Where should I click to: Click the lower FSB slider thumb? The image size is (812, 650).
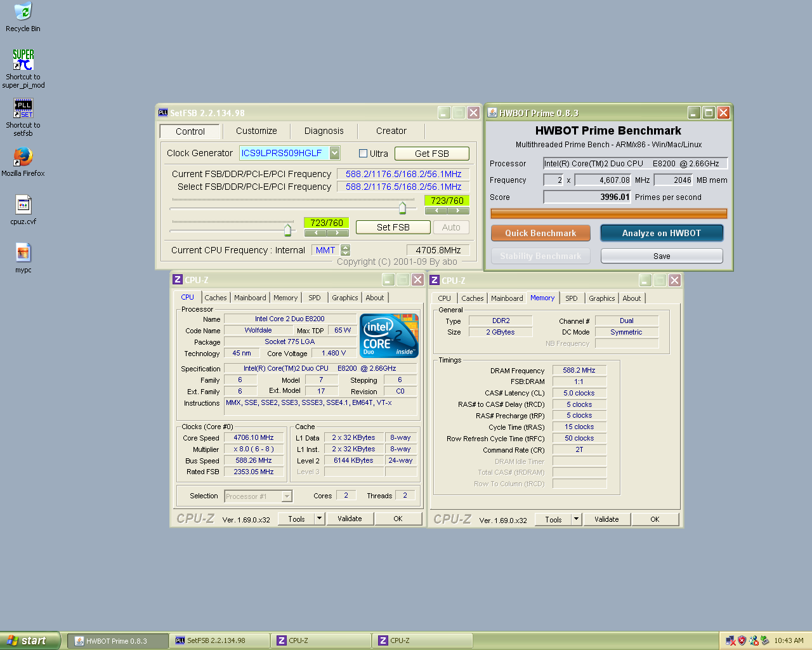tap(288, 230)
